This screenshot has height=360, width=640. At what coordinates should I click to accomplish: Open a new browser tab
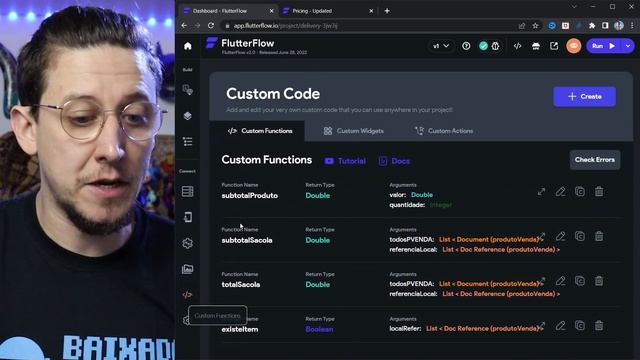click(x=387, y=11)
